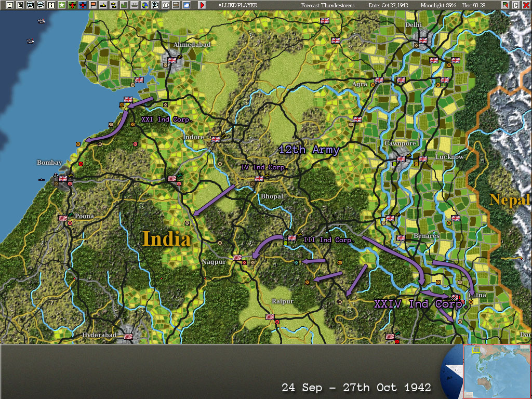Select the British flag at Bombay

point(63,179)
